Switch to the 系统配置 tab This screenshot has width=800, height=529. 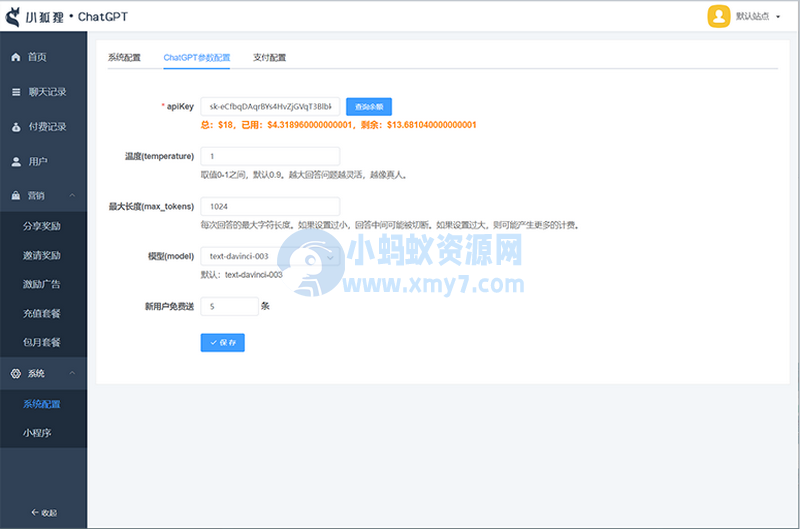[x=124, y=58]
